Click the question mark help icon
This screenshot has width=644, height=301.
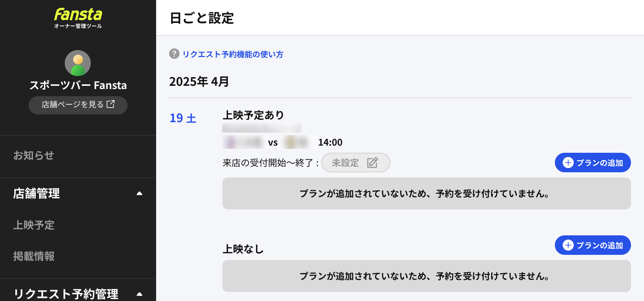[174, 54]
